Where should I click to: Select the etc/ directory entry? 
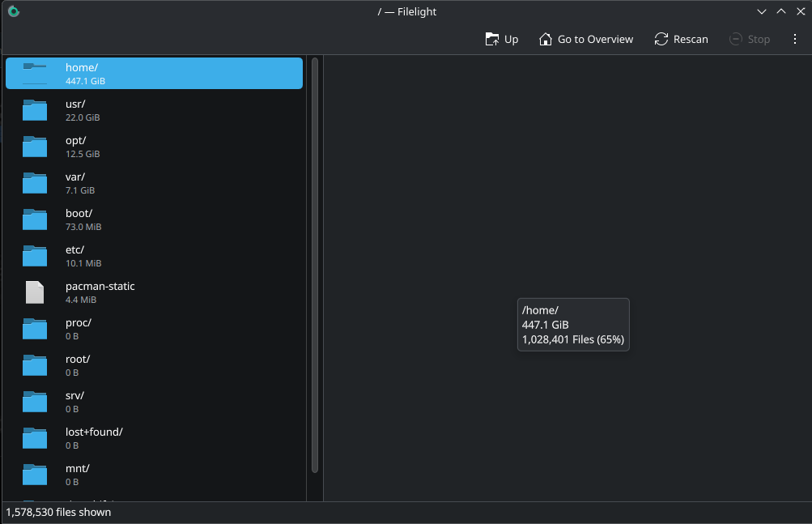tap(154, 256)
